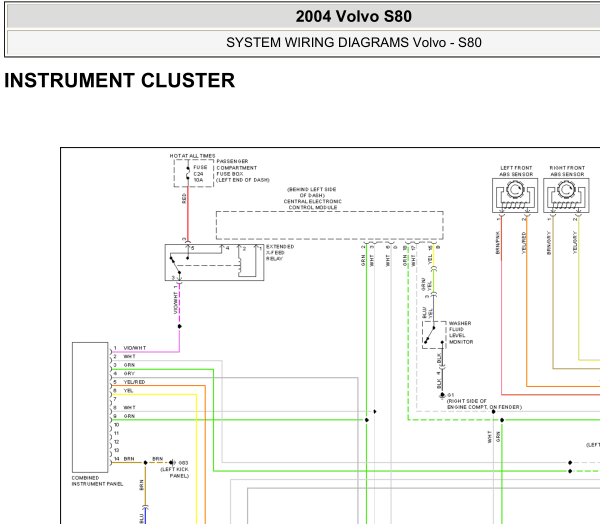Click pin 3 'GRN' label

(x=129, y=365)
